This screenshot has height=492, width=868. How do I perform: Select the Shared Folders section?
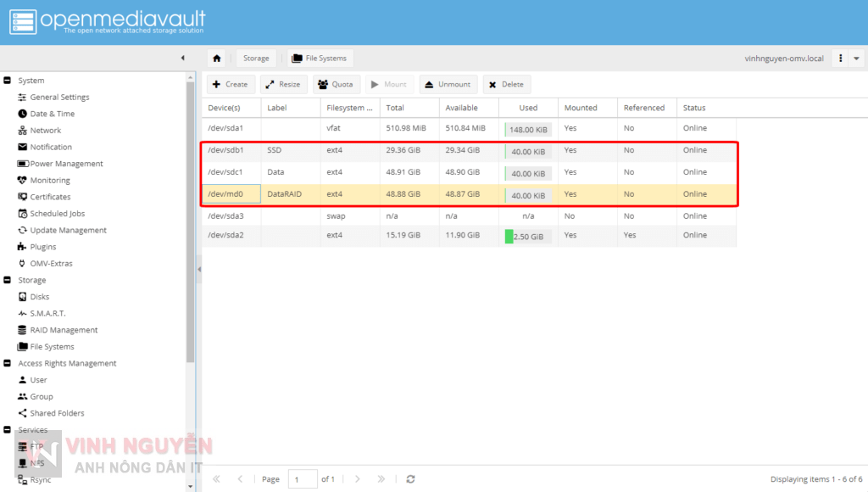[58, 413]
